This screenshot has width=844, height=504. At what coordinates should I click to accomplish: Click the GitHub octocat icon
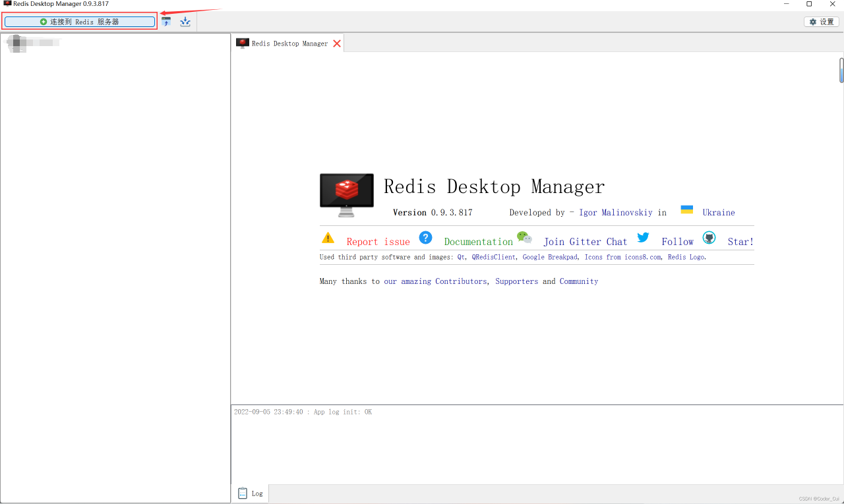point(709,238)
